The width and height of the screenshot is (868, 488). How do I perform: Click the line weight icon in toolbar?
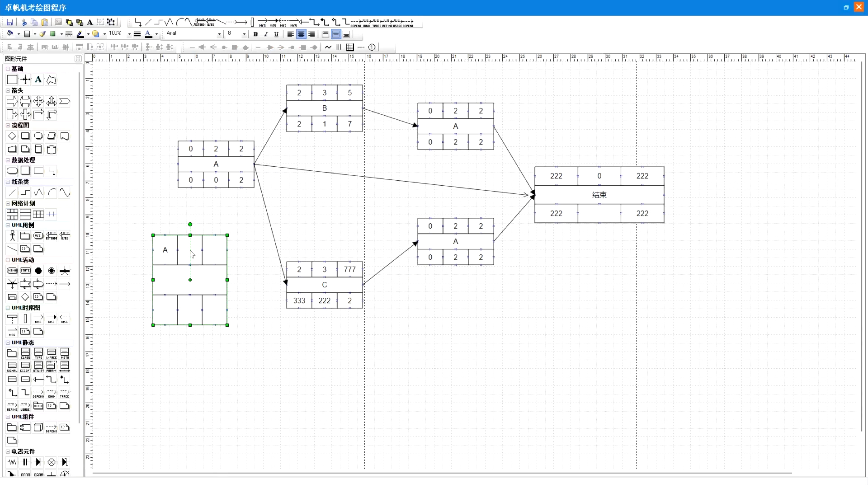(x=137, y=34)
